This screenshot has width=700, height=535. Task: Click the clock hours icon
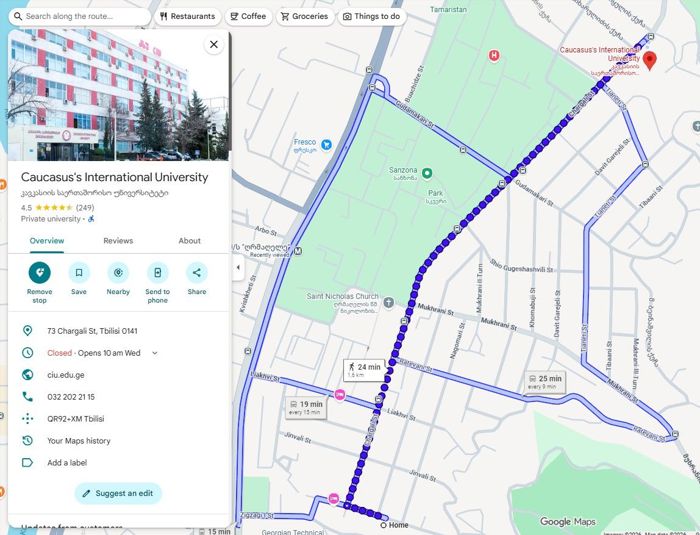27,353
